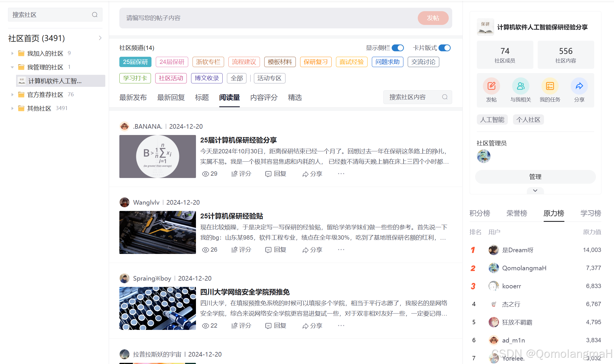Expand the 其他社区 folder
Viewport: 614px width, 364px height.
pyautogui.click(x=12, y=108)
